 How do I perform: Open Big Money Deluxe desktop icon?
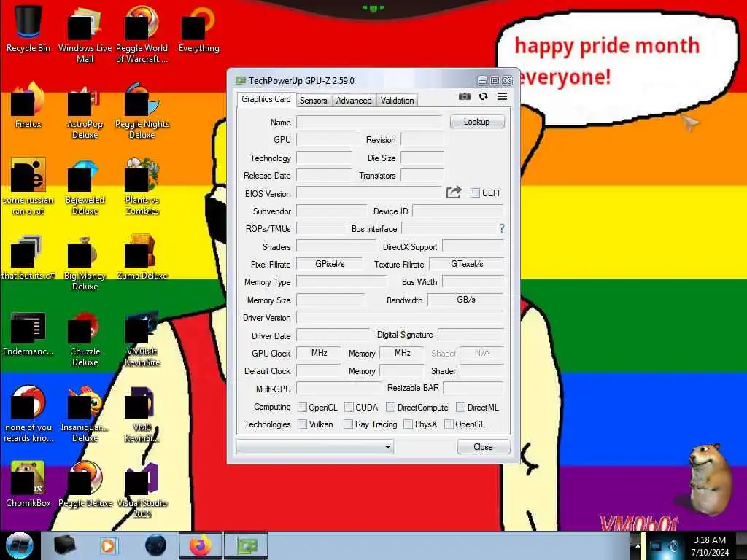(85, 262)
